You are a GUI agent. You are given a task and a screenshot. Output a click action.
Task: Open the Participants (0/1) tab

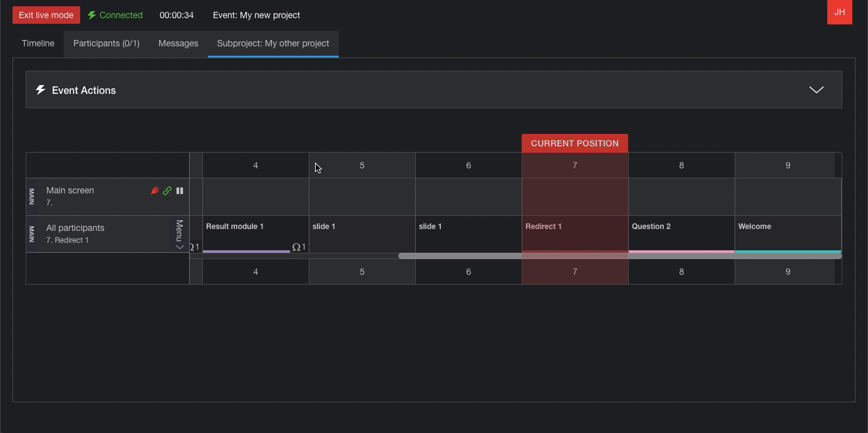(x=106, y=44)
